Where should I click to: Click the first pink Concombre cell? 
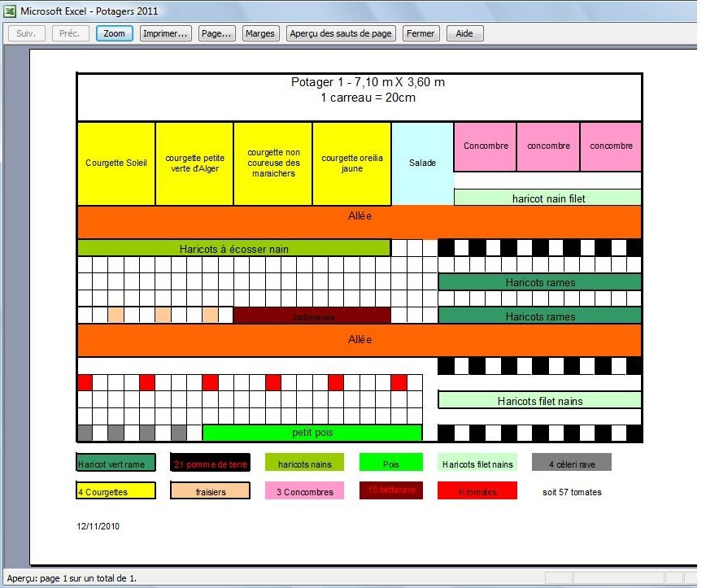486,147
